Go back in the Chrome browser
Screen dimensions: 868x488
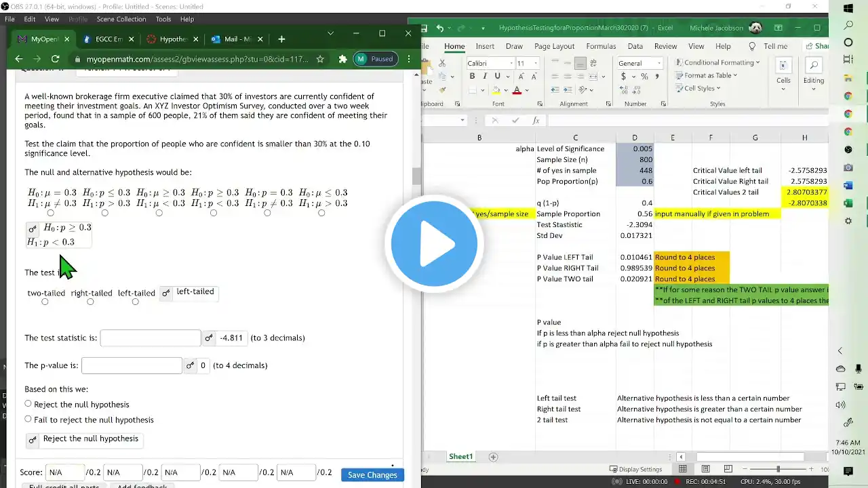pyautogui.click(x=19, y=59)
